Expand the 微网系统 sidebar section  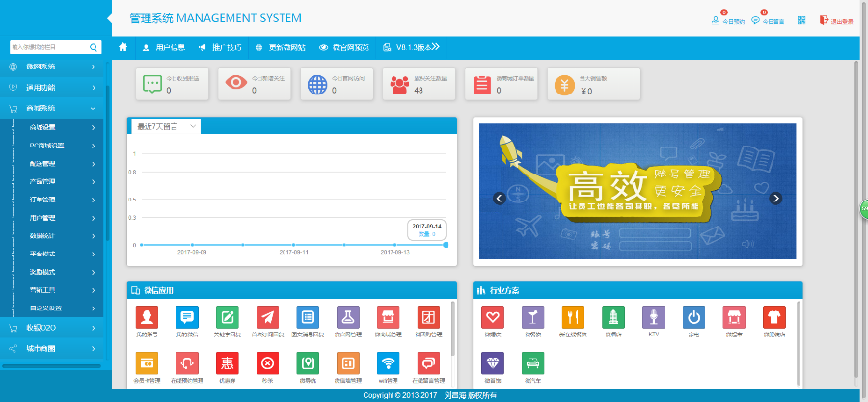[53, 67]
